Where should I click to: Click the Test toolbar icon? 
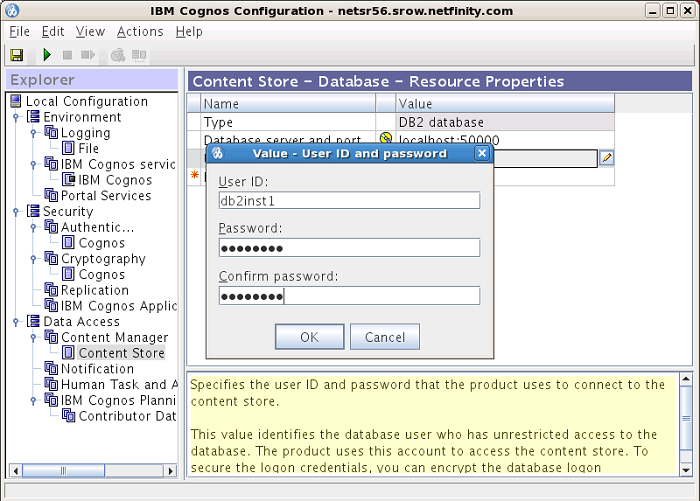[x=118, y=55]
